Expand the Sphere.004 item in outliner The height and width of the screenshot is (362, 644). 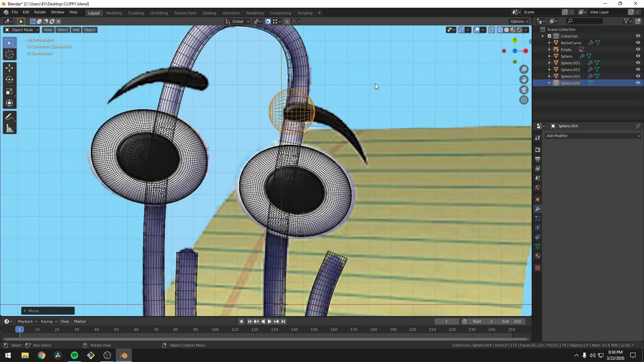pyautogui.click(x=549, y=83)
